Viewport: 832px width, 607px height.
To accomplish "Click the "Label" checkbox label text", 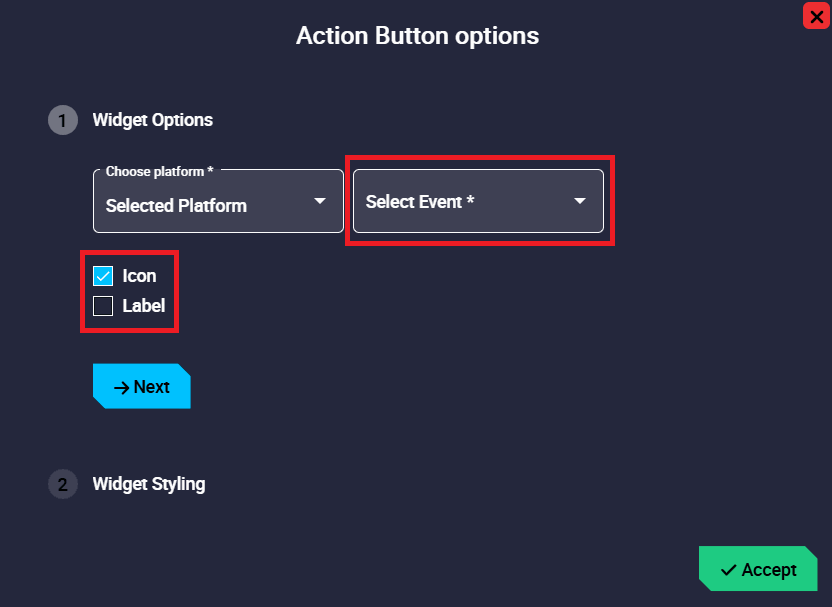I will tap(143, 306).
